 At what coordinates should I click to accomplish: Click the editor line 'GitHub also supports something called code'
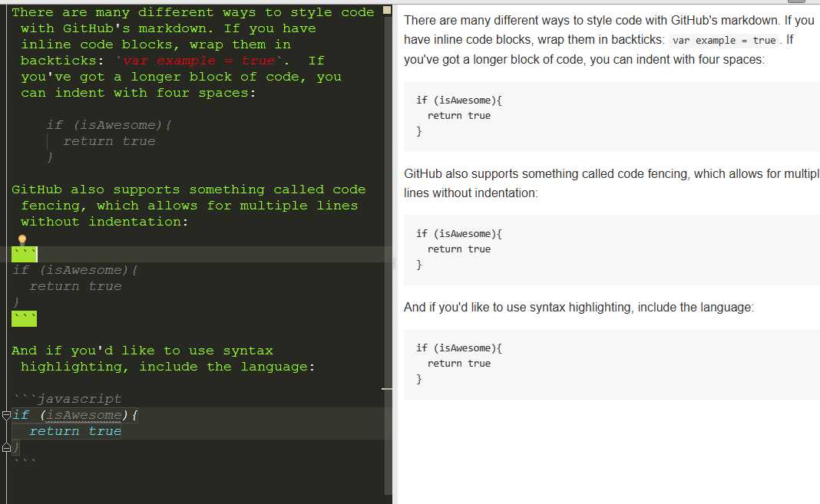tap(189, 189)
